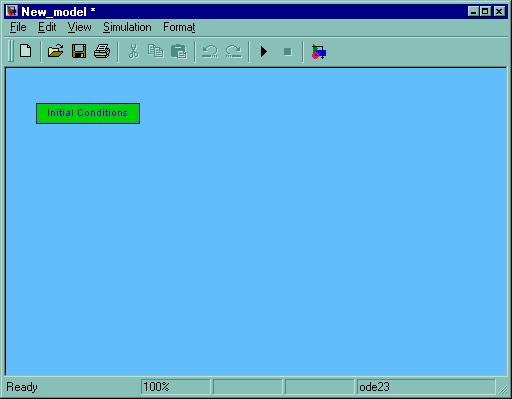Viewport: 512px width, 399px height.
Task: Open the View menu
Action: click(x=79, y=27)
